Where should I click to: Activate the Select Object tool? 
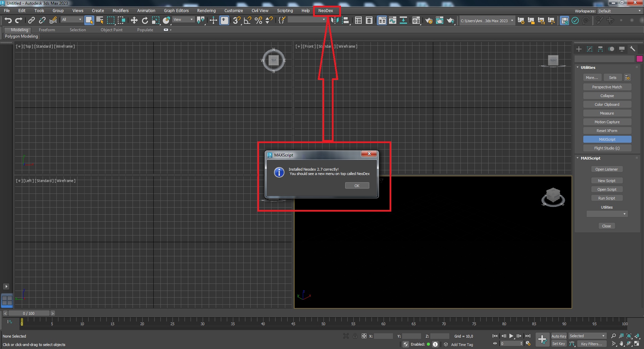click(89, 20)
